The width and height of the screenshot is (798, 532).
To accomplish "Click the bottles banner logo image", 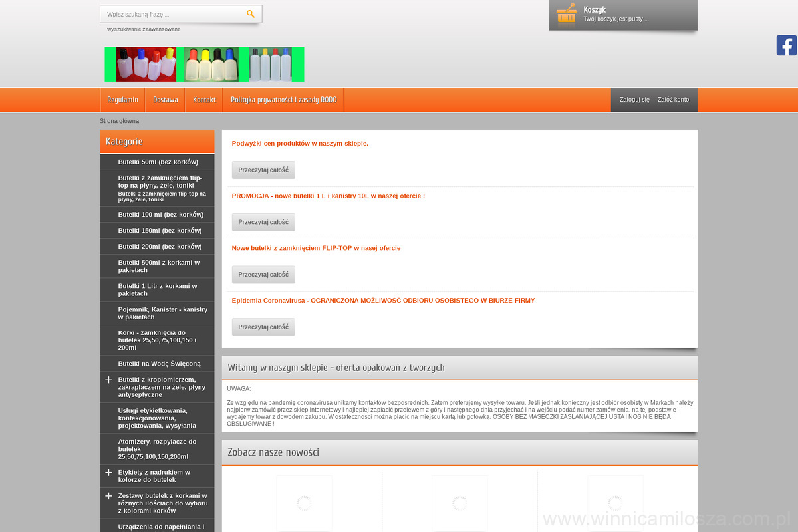I will 204,64.
